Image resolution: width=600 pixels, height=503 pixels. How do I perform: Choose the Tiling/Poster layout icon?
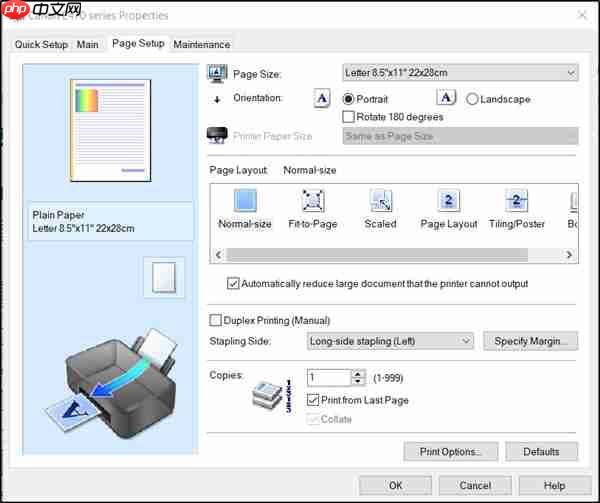coord(516,200)
